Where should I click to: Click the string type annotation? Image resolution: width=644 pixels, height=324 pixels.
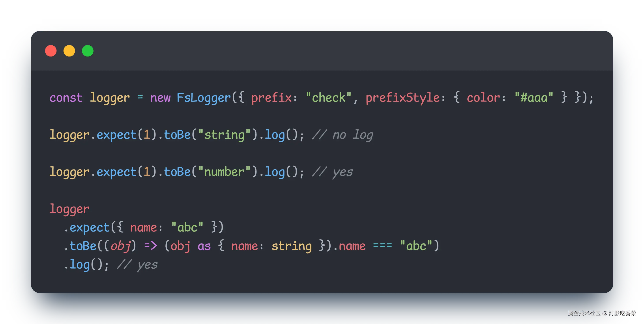292,246
